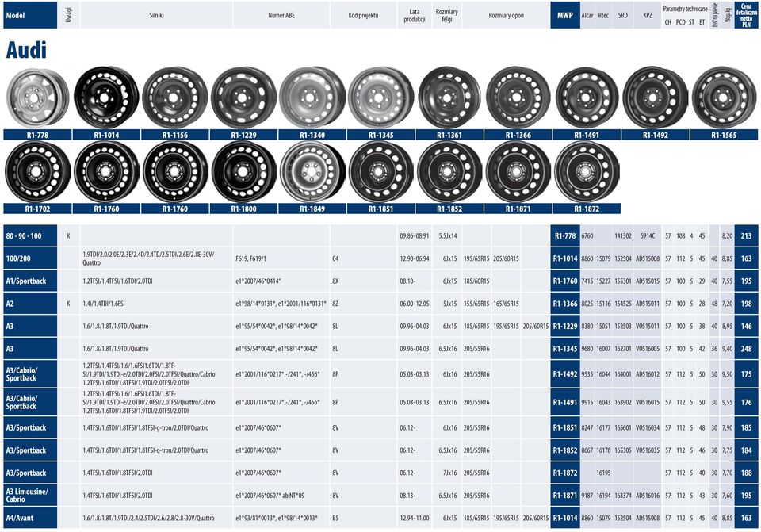Click the R1-1852 caption under its wheel image

tap(449, 209)
